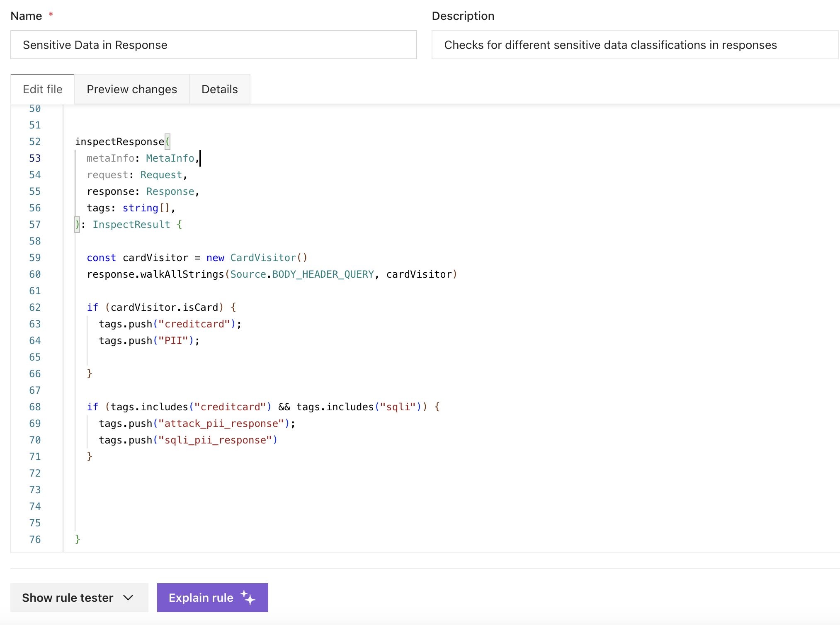
Task: Click the final closing brace on line 76
Action: pyautogui.click(x=78, y=539)
